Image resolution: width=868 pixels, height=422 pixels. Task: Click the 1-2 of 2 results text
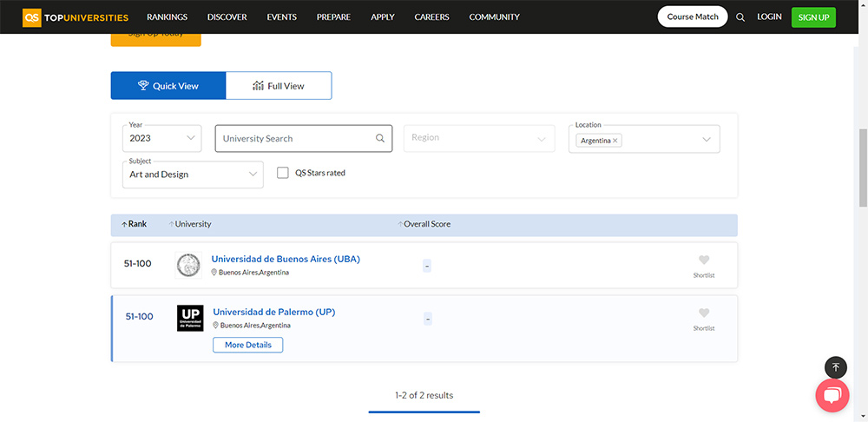(x=424, y=395)
